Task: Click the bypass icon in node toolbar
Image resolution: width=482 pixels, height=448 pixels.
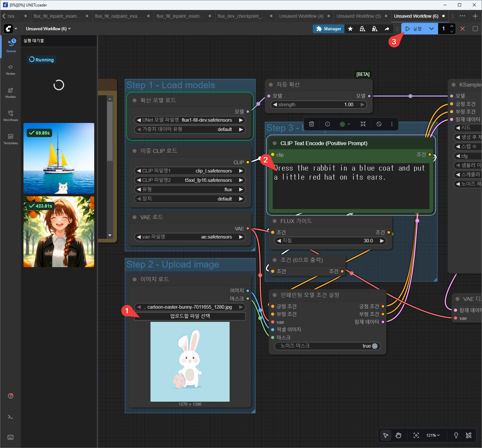Action: [x=379, y=124]
